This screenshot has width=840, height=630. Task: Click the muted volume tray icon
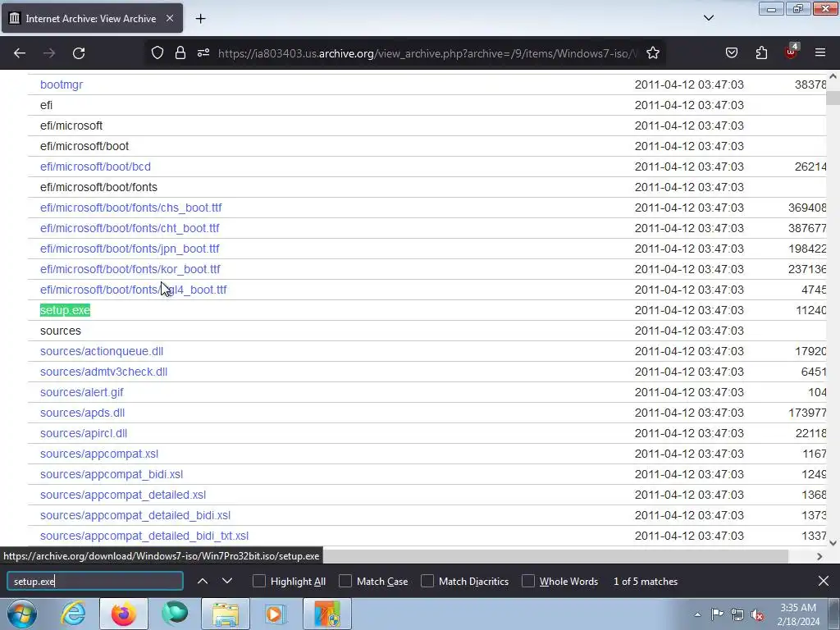[757, 614]
